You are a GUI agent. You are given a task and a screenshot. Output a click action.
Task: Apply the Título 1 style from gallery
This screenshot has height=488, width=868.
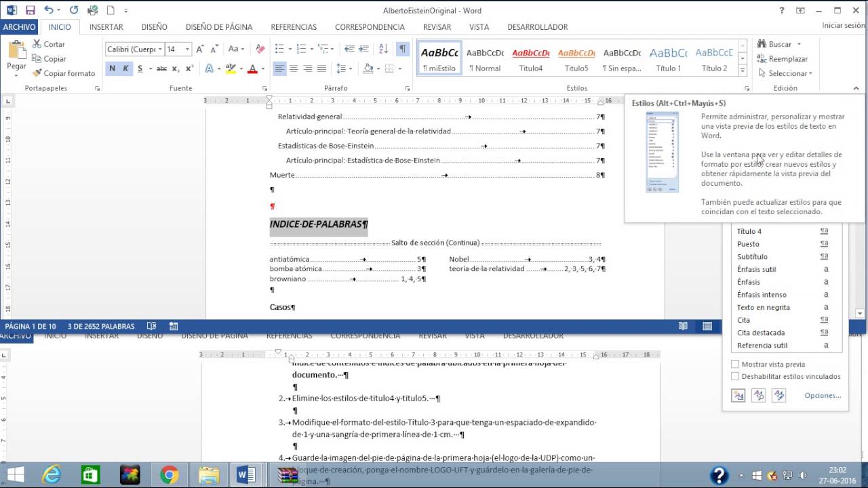pos(668,58)
